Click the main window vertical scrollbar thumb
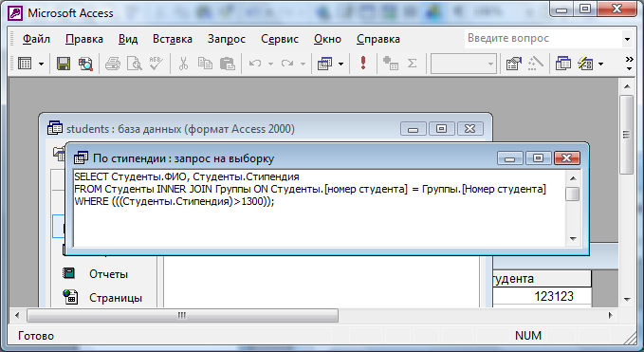The image size is (644, 352). tap(626, 135)
